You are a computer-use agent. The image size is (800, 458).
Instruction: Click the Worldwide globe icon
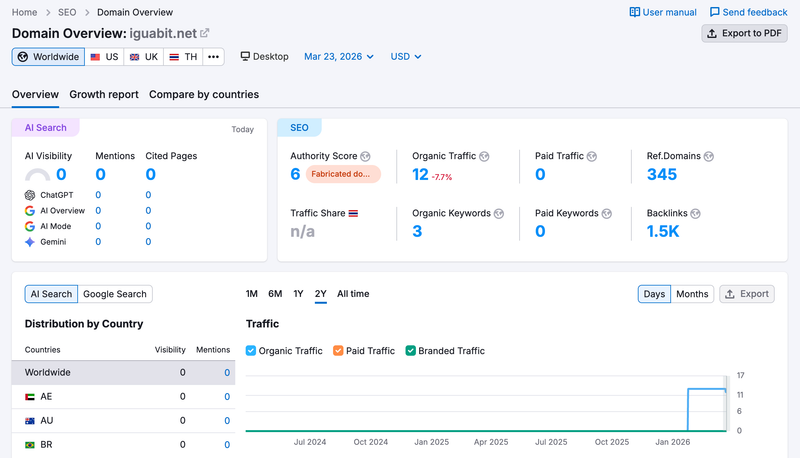(23, 57)
